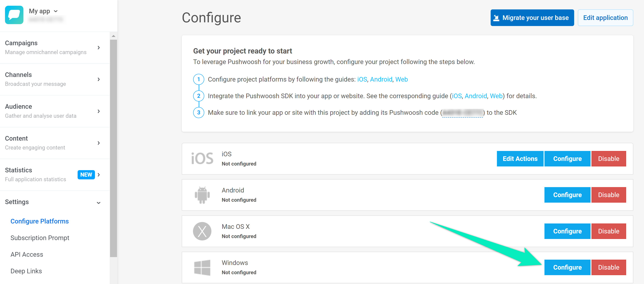Open Subscription Prompt settings page
The width and height of the screenshot is (644, 284).
[40, 238]
